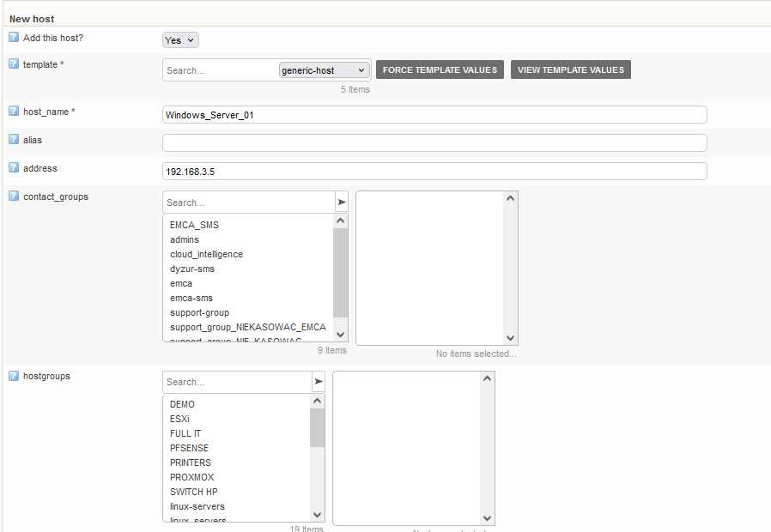
Task: Select 'PROXMOX' in the hostgroups list
Action: click(x=191, y=477)
